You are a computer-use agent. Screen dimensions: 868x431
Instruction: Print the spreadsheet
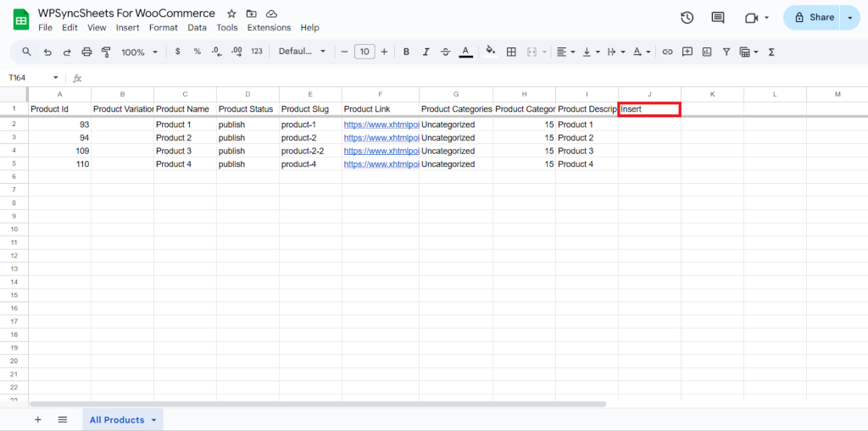87,52
